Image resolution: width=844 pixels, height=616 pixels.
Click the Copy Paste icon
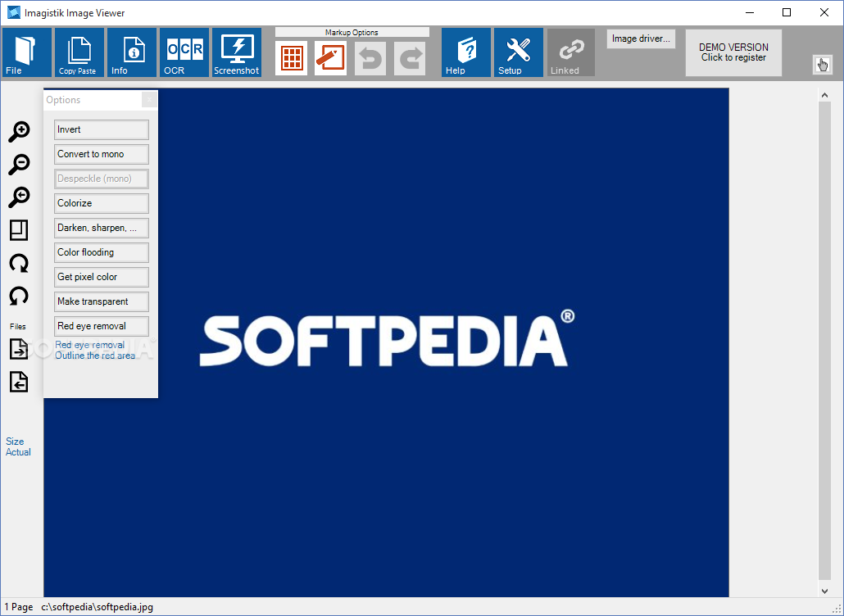tap(79, 52)
